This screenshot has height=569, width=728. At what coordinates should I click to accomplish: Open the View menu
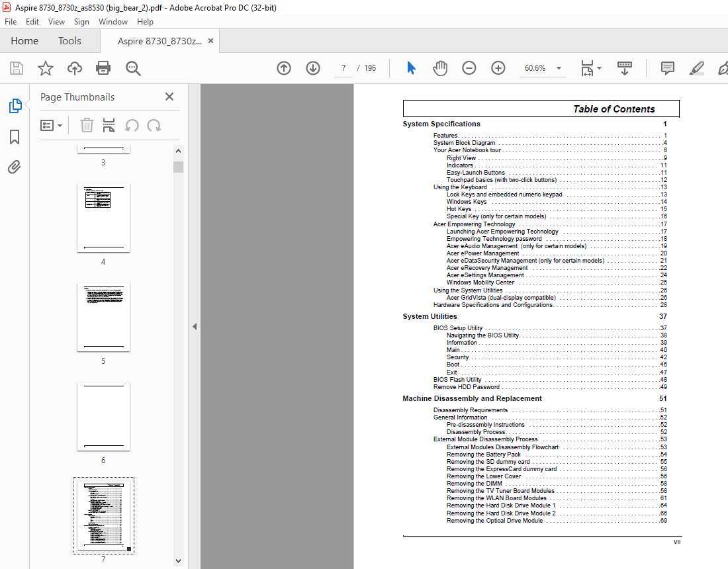click(56, 22)
